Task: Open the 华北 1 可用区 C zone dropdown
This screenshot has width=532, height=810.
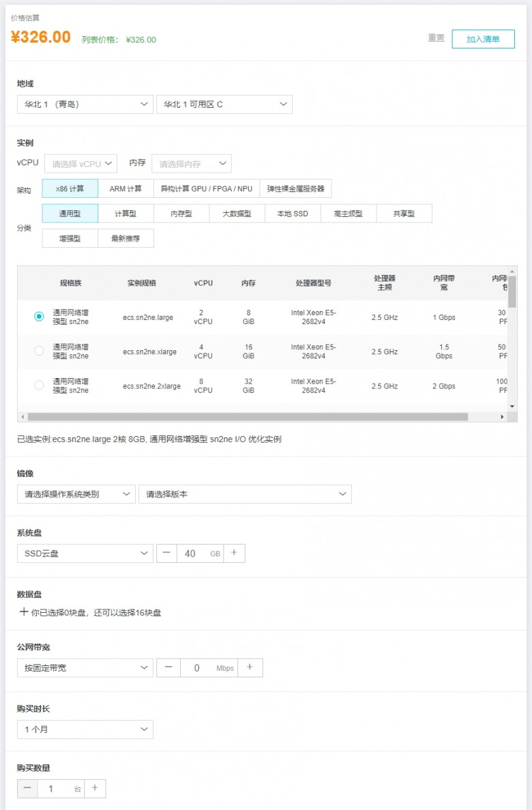Action: click(224, 104)
